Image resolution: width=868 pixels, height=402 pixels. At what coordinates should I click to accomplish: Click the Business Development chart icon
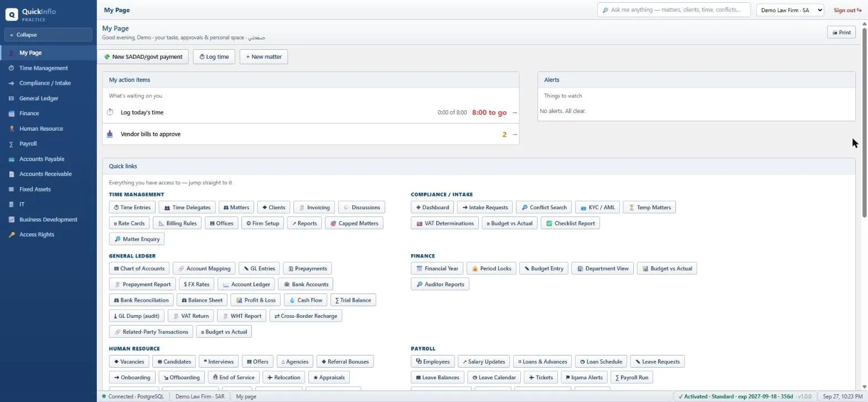pos(12,219)
